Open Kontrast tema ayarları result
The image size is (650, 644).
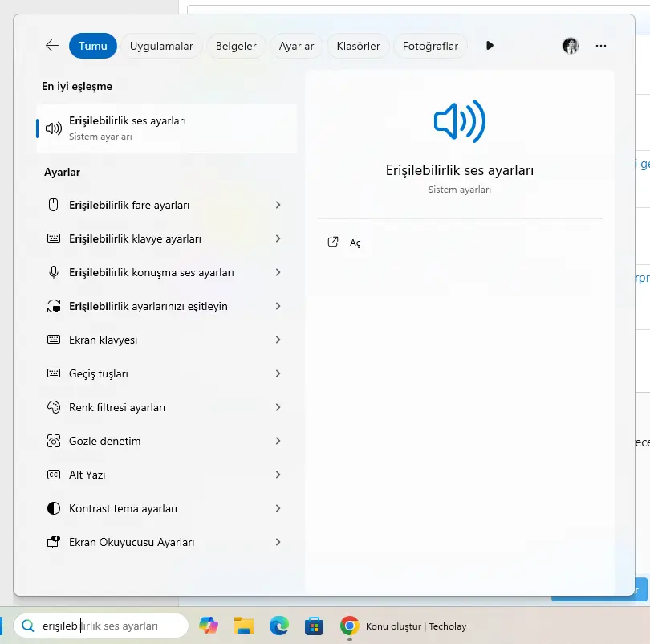point(167,508)
